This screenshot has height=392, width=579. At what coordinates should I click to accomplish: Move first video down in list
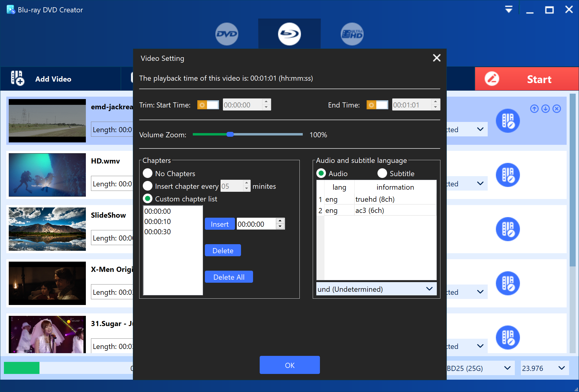click(x=545, y=109)
